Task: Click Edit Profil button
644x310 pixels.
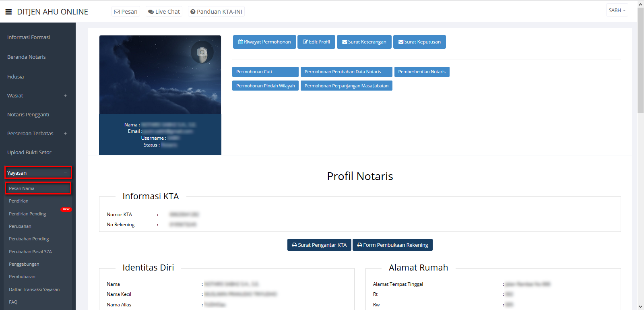Action: pyautogui.click(x=316, y=42)
